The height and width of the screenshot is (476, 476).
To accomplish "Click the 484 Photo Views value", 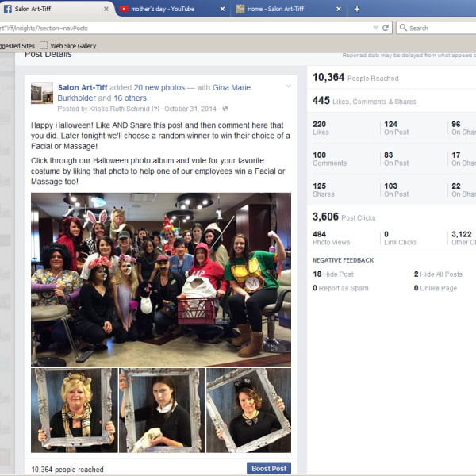I will coord(331,238).
